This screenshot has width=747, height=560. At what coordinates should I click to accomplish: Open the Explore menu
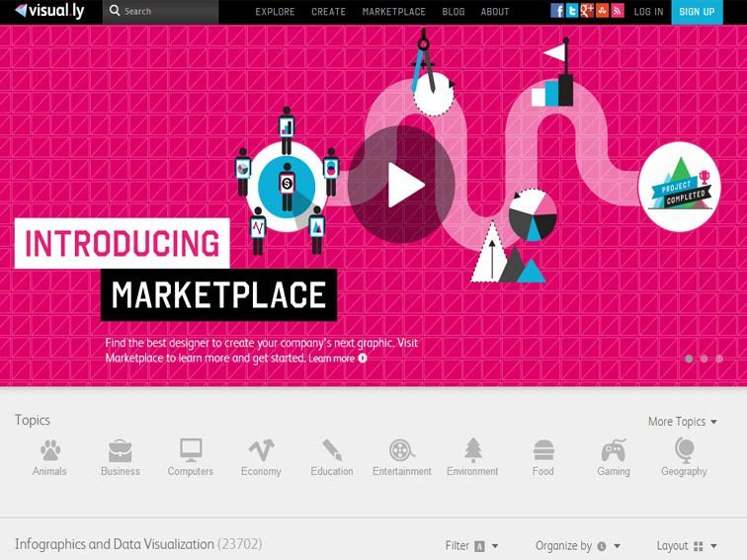275,12
